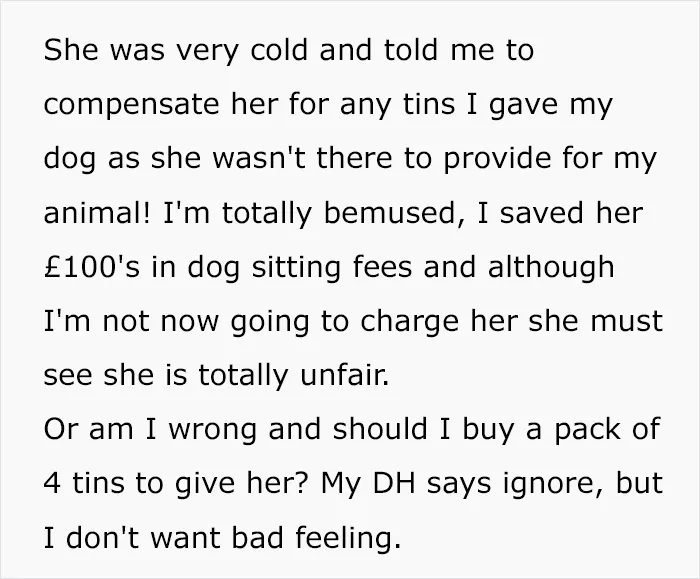This screenshot has width=700, height=579.
Task: Click the '£100's' amount in the paragraph
Action: (x=92, y=267)
